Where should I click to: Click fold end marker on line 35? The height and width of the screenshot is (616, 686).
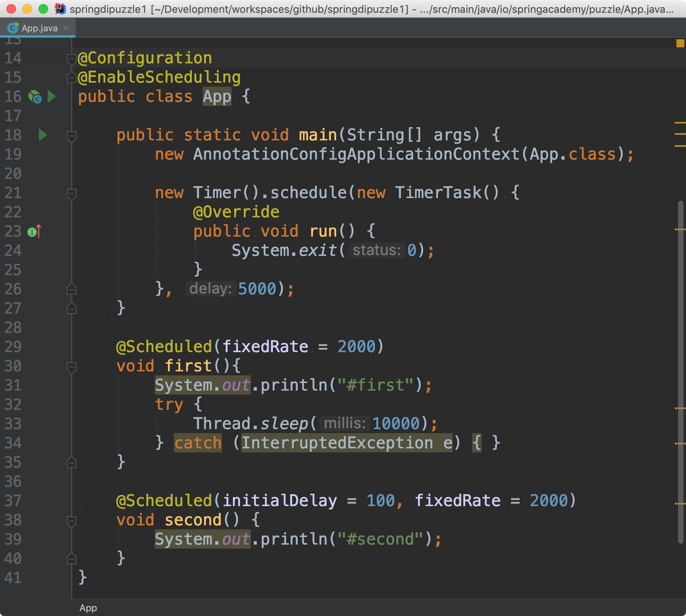(x=71, y=462)
